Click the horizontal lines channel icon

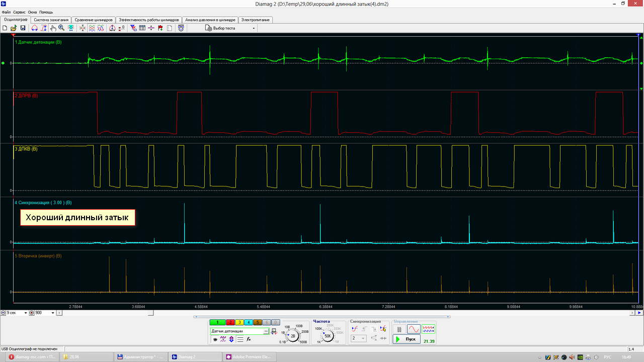pyautogui.click(x=240, y=339)
